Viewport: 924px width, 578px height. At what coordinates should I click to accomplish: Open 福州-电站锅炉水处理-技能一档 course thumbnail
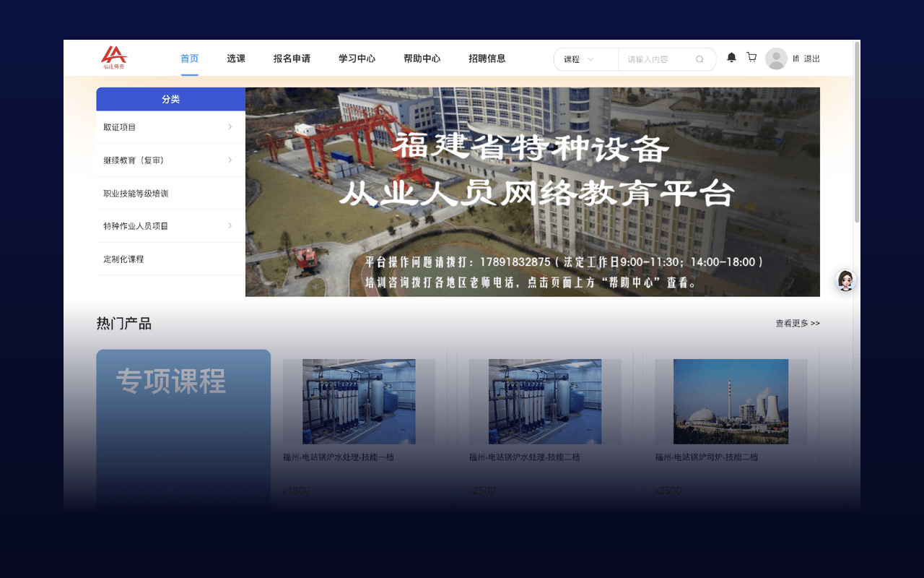click(359, 402)
